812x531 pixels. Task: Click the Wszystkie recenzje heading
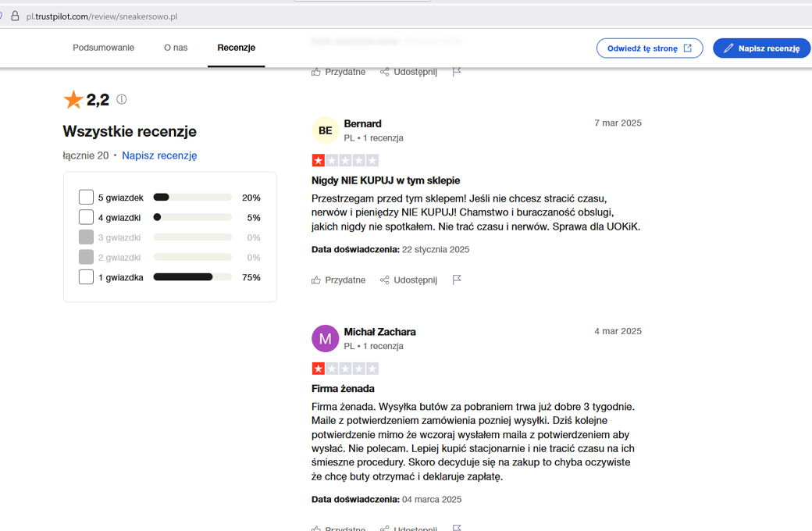[130, 132]
